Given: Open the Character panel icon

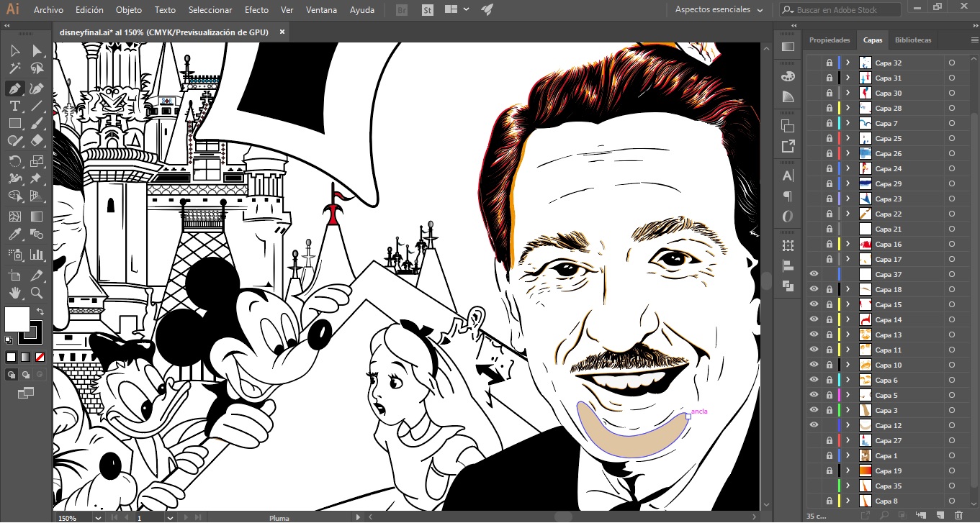Looking at the screenshot, I should (x=788, y=176).
